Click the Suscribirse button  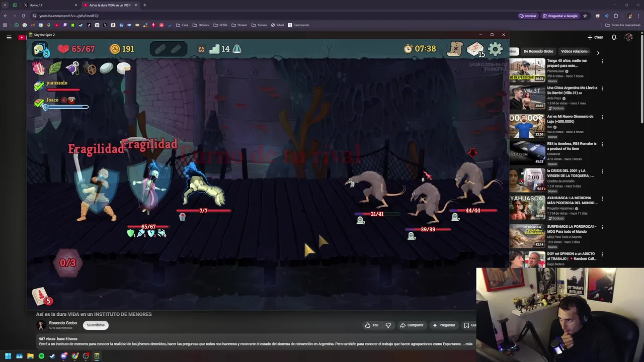[x=96, y=325]
